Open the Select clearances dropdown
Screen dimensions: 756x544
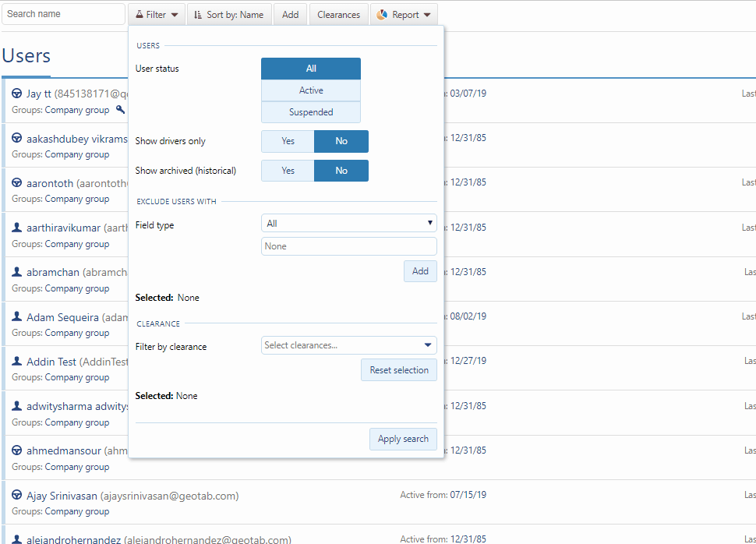[349, 345]
